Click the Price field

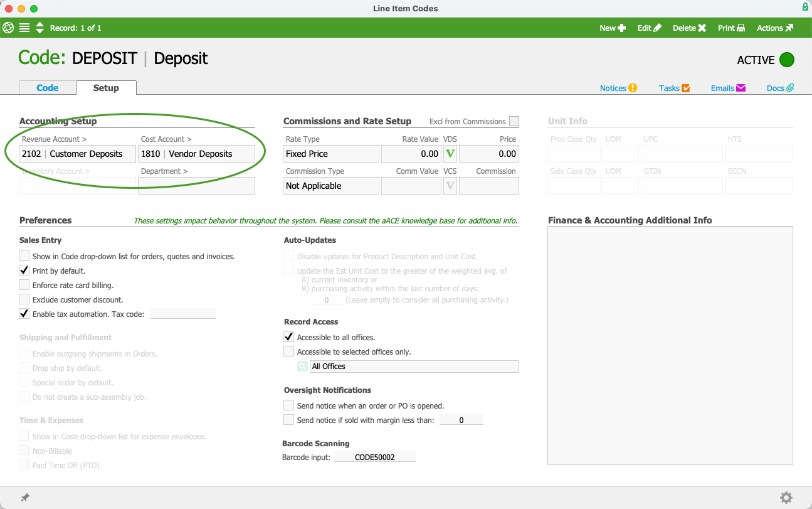tap(489, 154)
